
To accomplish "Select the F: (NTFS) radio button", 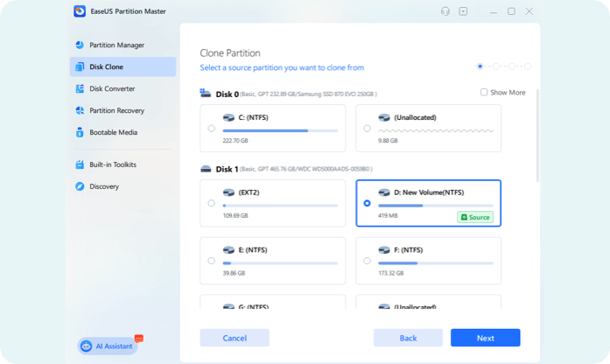I will point(367,261).
